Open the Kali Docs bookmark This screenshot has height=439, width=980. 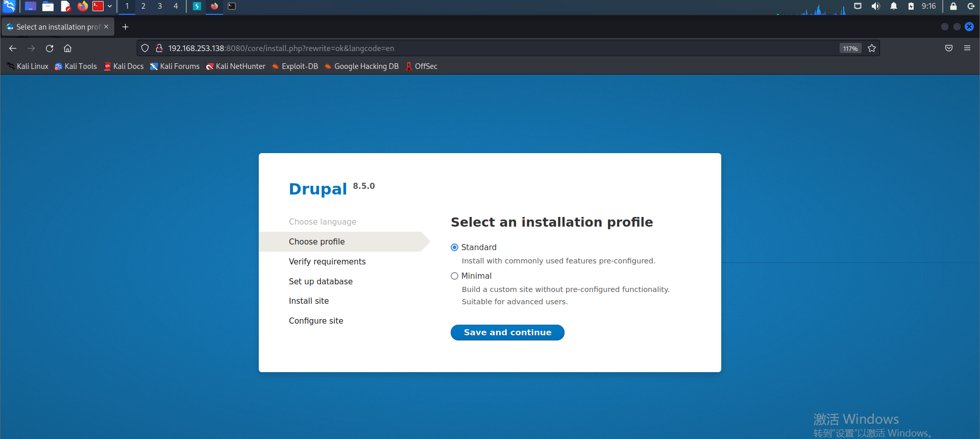coord(124,66)
